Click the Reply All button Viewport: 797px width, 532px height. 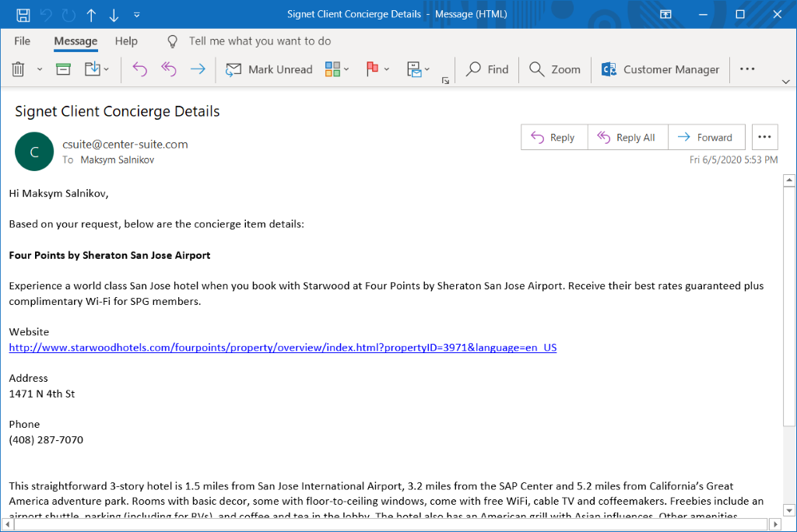[x=627, y=137]
